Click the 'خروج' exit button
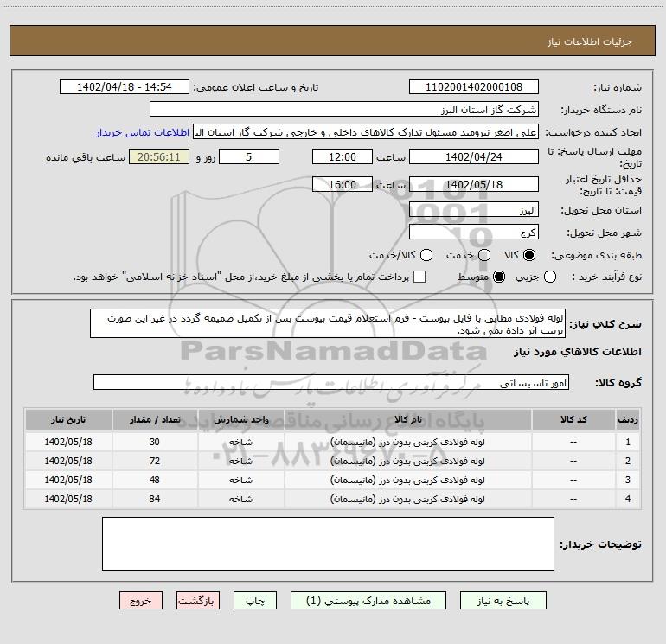The height and width of the screenshot is (644, 666). [x=141, y=600]
